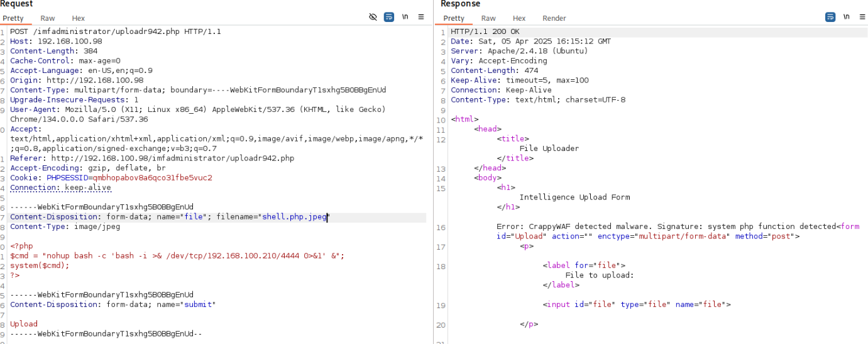Click the $cmd nohup bash payload line
The height and width of the screenshot is (344, 868).
[177, 256]
